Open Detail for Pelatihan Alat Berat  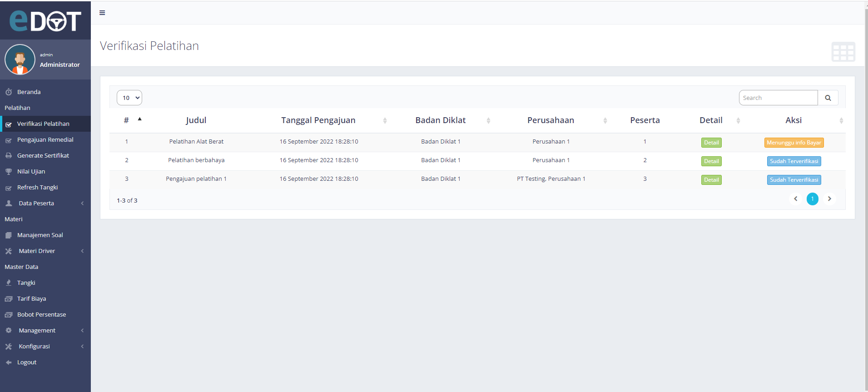pos(711,143)
